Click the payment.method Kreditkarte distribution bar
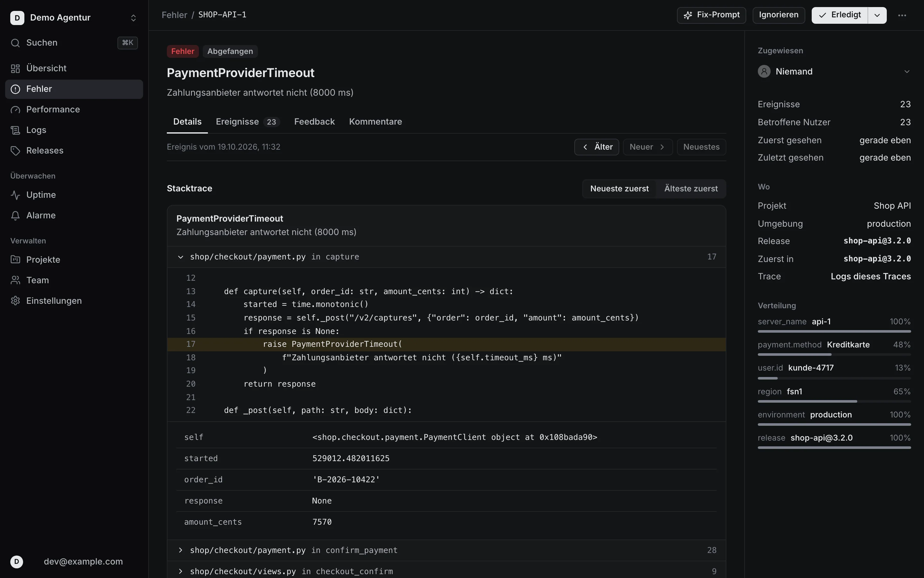 [x=834, y=355]
